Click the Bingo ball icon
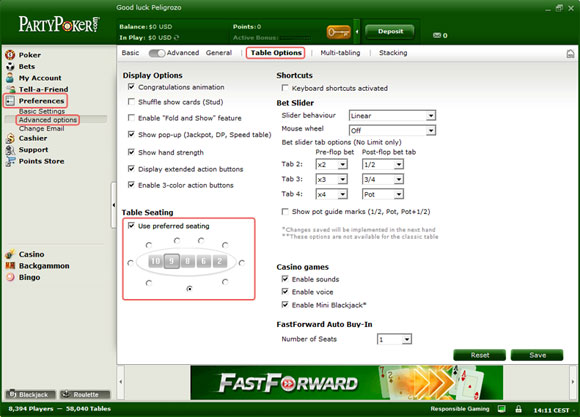The image size is (580, 417). (10, 277)
